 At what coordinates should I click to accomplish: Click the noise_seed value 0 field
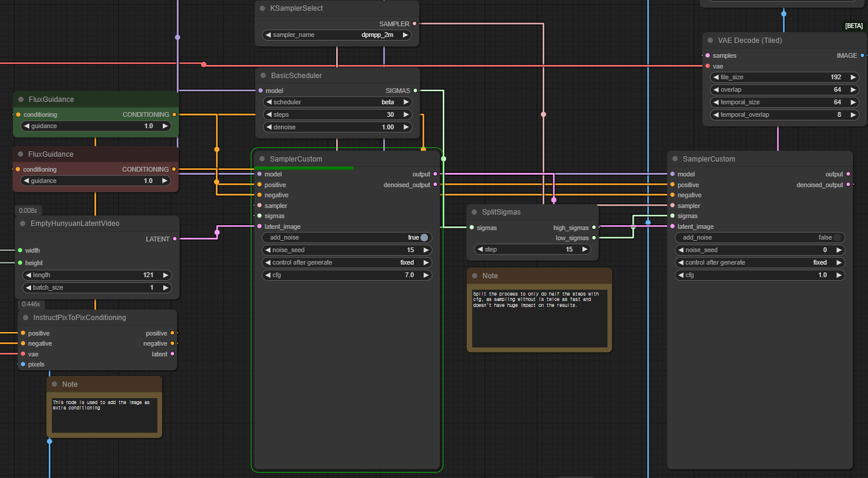coord(759,250)
